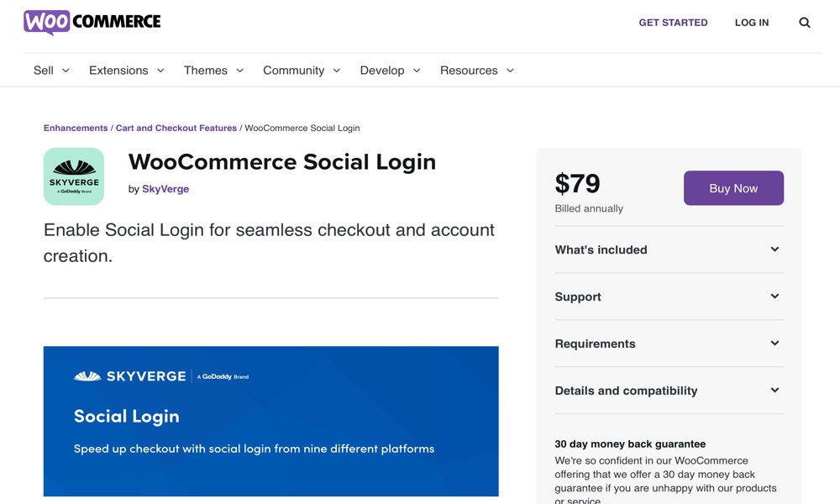Click Get Started link

(673, 23)
